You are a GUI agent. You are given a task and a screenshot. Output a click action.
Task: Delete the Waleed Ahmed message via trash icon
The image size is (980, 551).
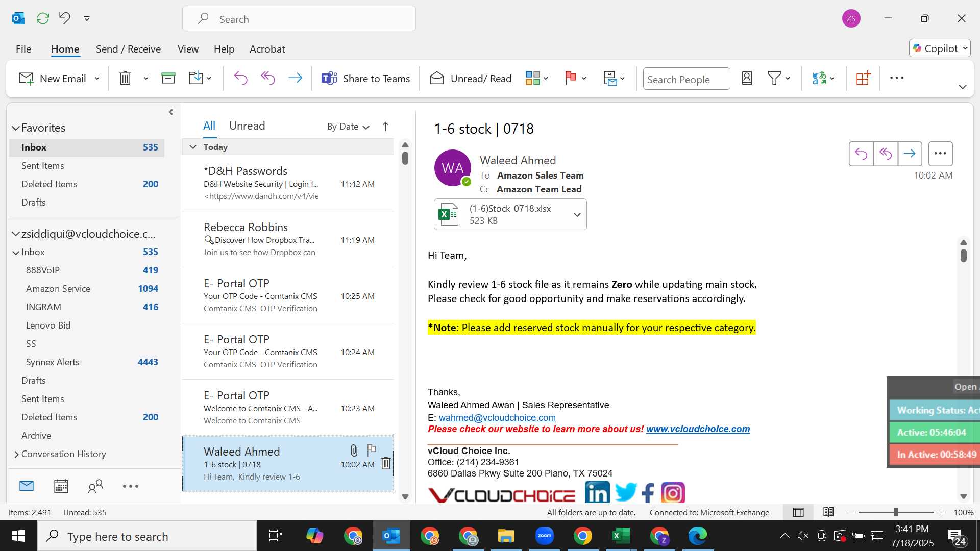coord(386,463)
